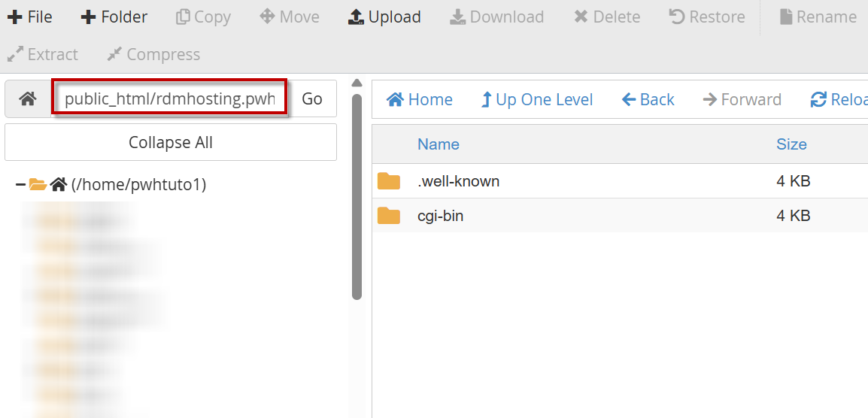
Task: Click the Copy toolbar icon
Action: coord(203,17)
